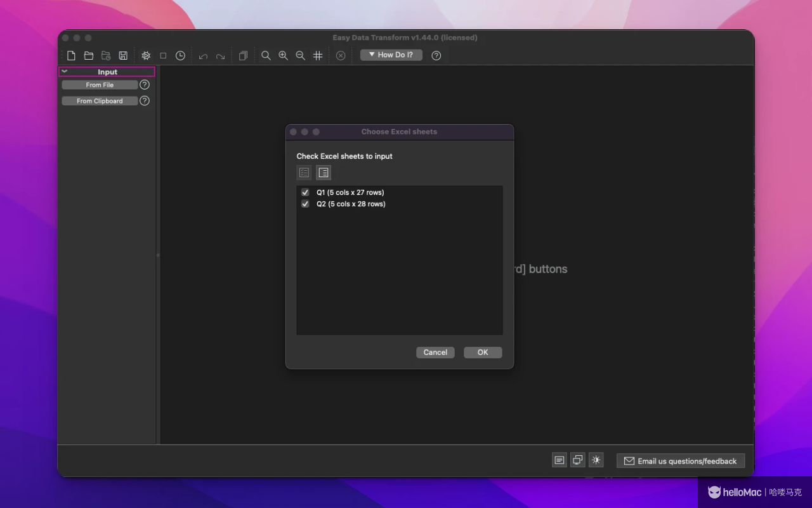Open the clock schedule icon
Viewport: 812px width, 508px height.
coord(180,56)
